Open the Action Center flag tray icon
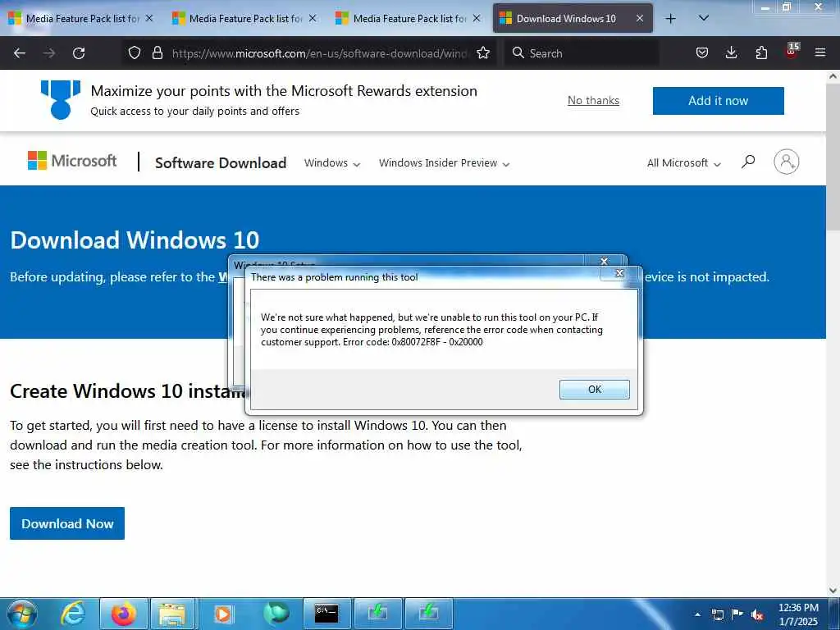Viewport: 840px width, 630px height. (737, 614)
